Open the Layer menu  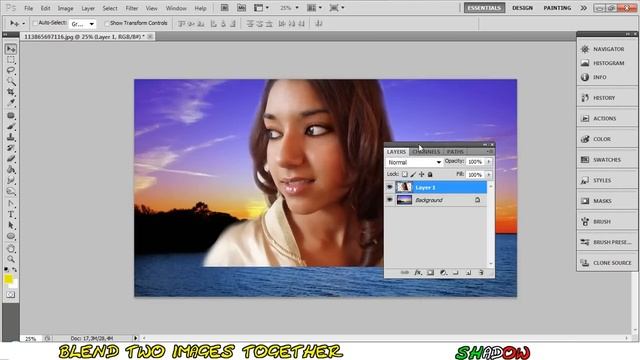click(88, 8)
